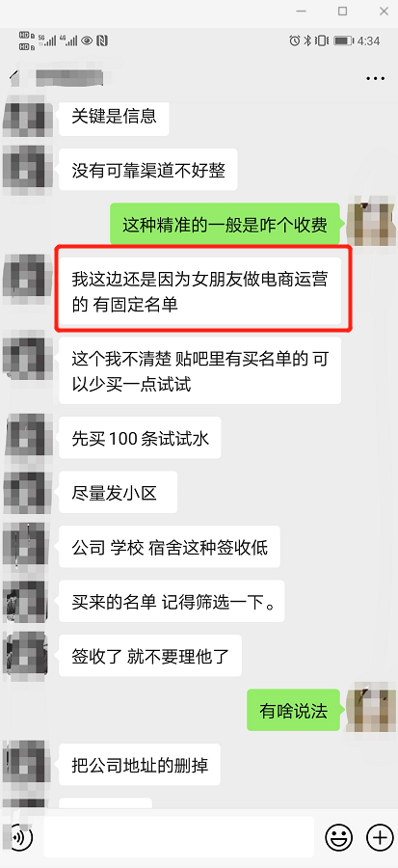This screenshot has height=868, width=398.
Task: Click the Bluetooth status bar icon
Action: (x=308, y=41)
